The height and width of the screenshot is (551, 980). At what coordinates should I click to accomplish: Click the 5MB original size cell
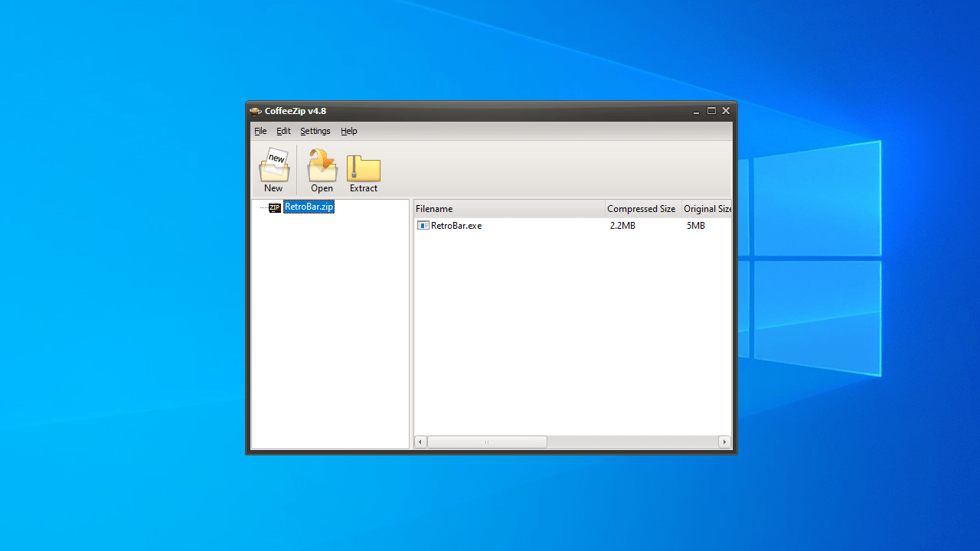(695, 226)
